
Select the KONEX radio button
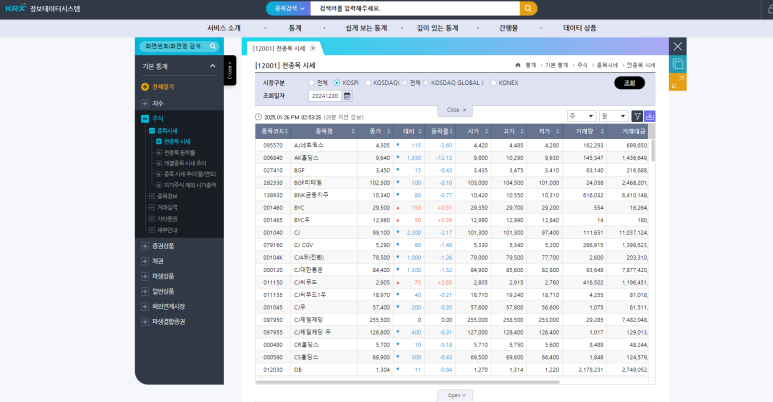coord(493,83)
